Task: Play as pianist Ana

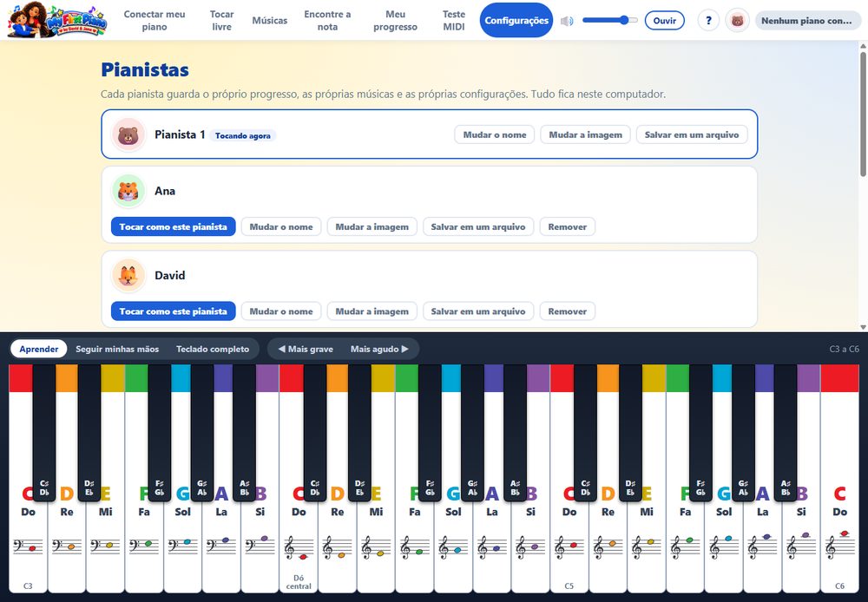Action: tap(174, 227)
